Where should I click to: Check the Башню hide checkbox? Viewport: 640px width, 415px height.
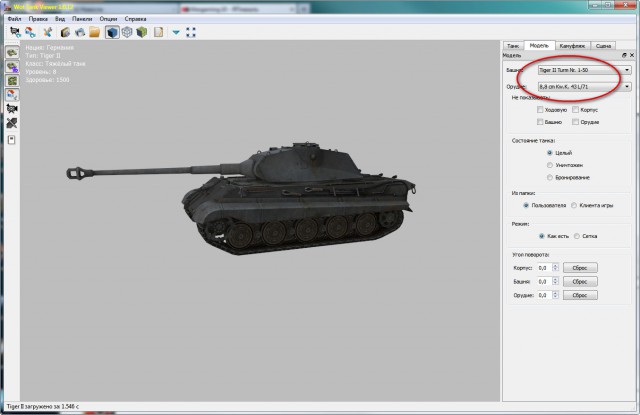coord(540,122)
